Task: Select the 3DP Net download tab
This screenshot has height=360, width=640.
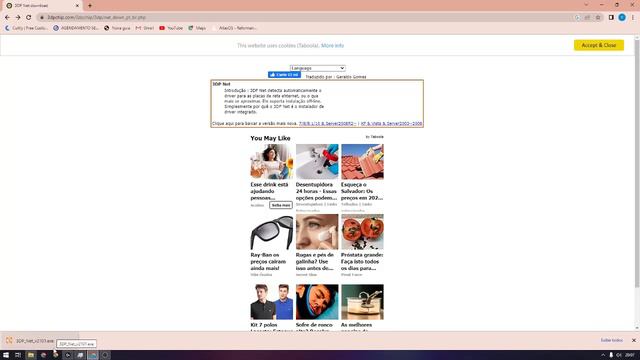Action: point(43,6)
